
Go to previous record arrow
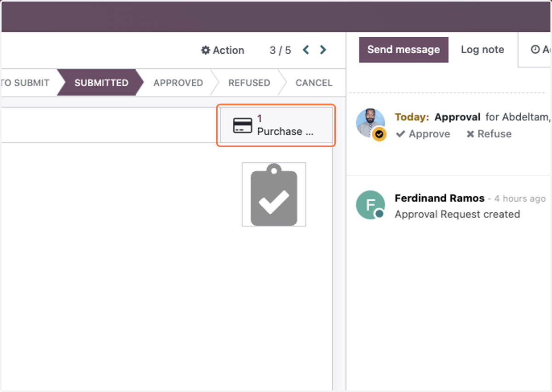pyautogui.click(x=305, y=50)
